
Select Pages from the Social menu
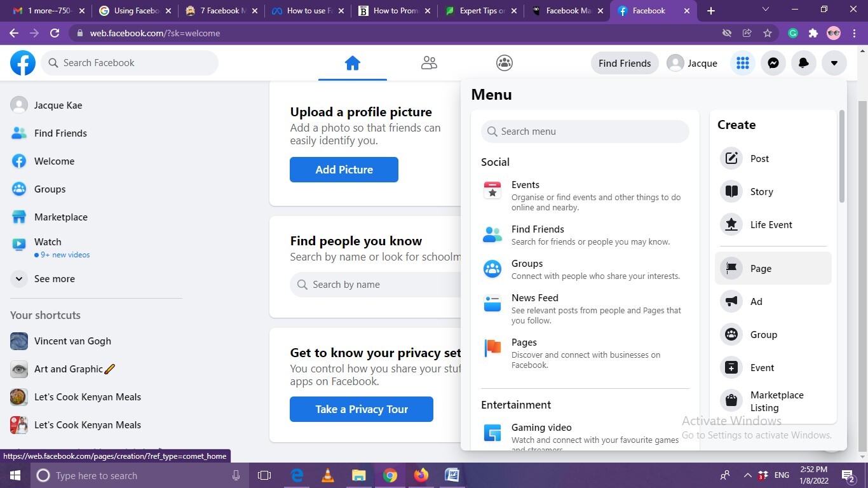524,342
